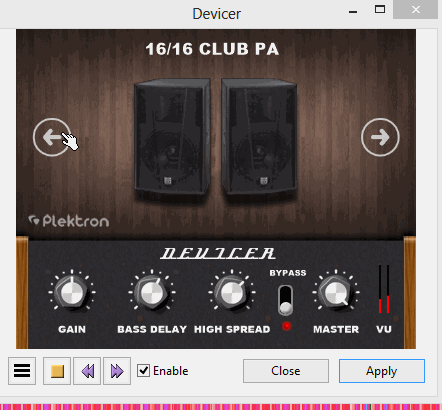The width and height of the screenshot is (442, 410).
Task: Click the red bypass LED indicator
Action: pos(286,326)
